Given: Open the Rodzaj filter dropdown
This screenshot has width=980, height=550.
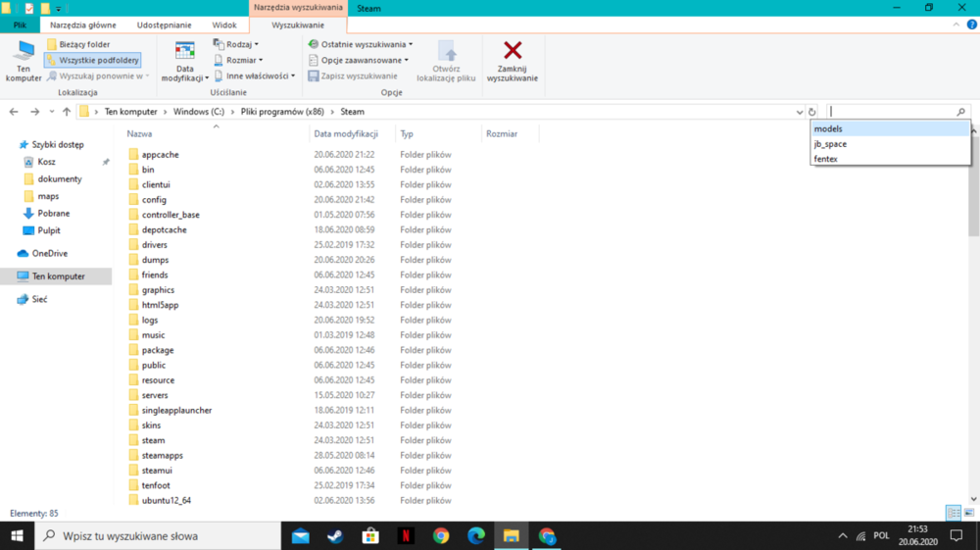Looking at the screenshot, I should click(235, 44).
